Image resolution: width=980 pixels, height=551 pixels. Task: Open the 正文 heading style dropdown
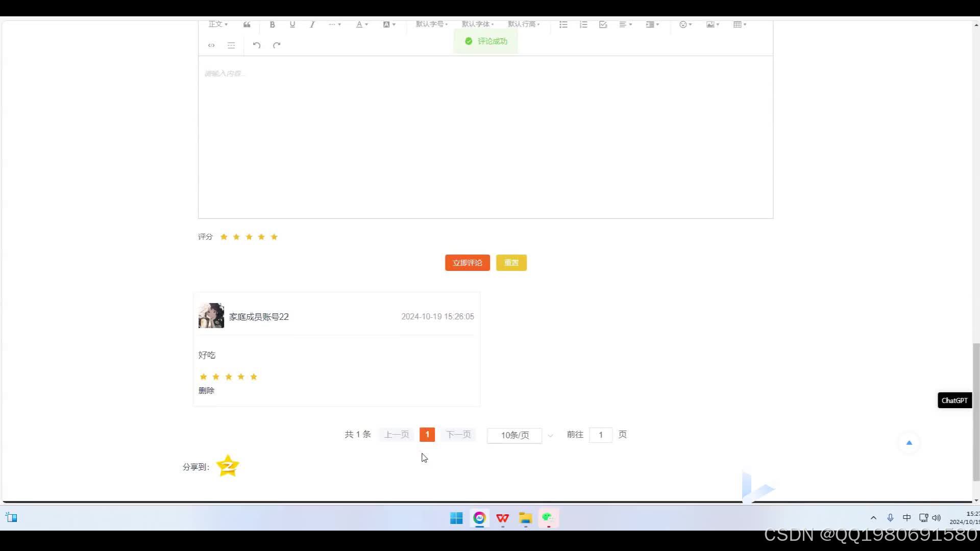click(218, 24)
